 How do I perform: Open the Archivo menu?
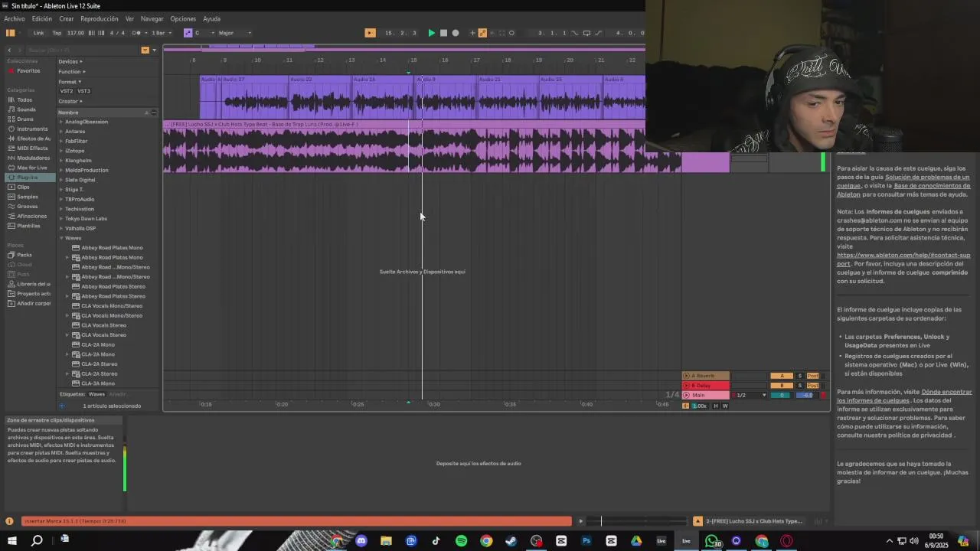coord(15,18)
